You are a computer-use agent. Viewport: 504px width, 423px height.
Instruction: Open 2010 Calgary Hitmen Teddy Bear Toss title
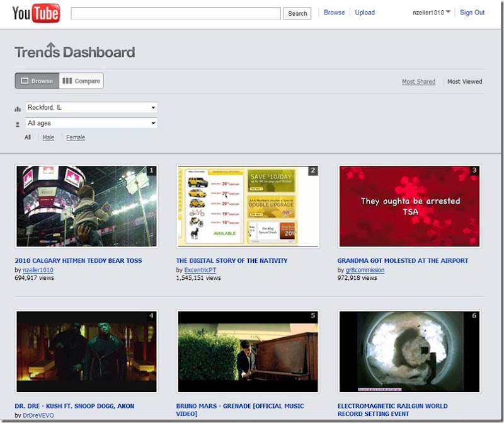(78, 260)
